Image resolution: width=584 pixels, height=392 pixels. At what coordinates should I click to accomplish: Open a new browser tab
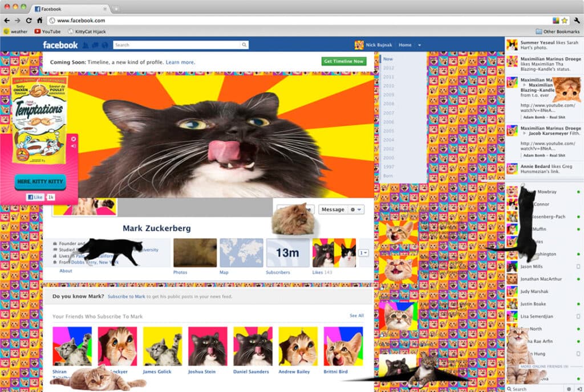[116, 9]
